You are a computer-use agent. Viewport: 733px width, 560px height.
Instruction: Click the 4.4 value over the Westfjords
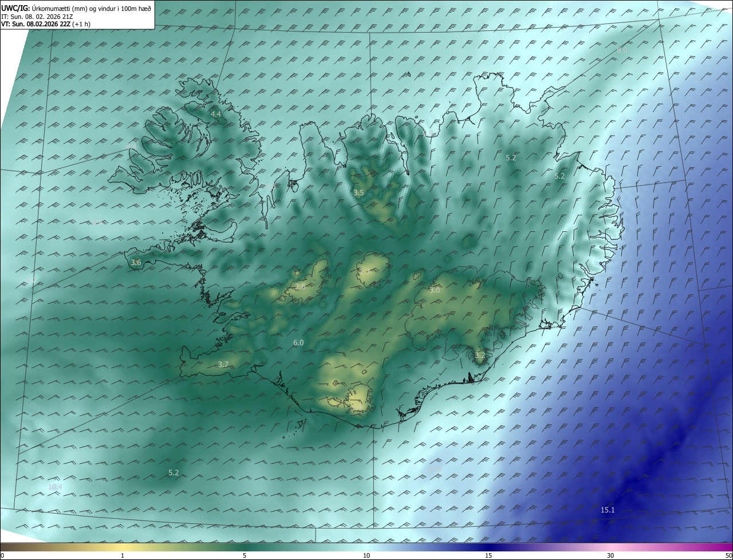(x=216, y=115)
